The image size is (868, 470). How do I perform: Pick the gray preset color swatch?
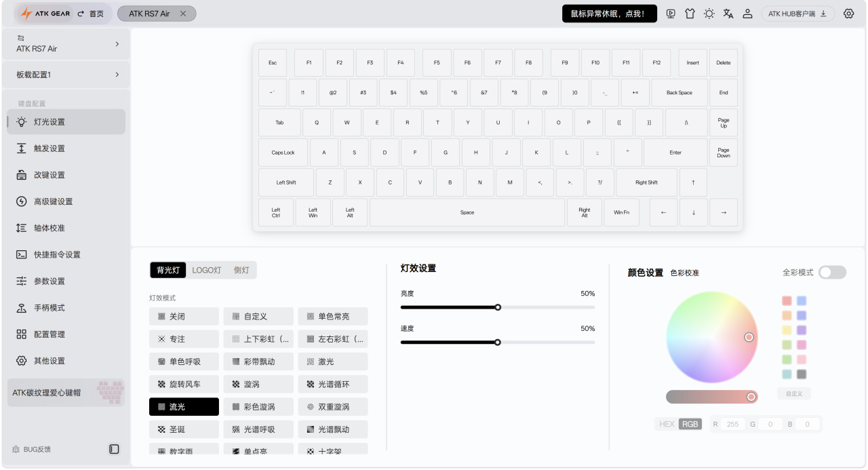[802, 374]
